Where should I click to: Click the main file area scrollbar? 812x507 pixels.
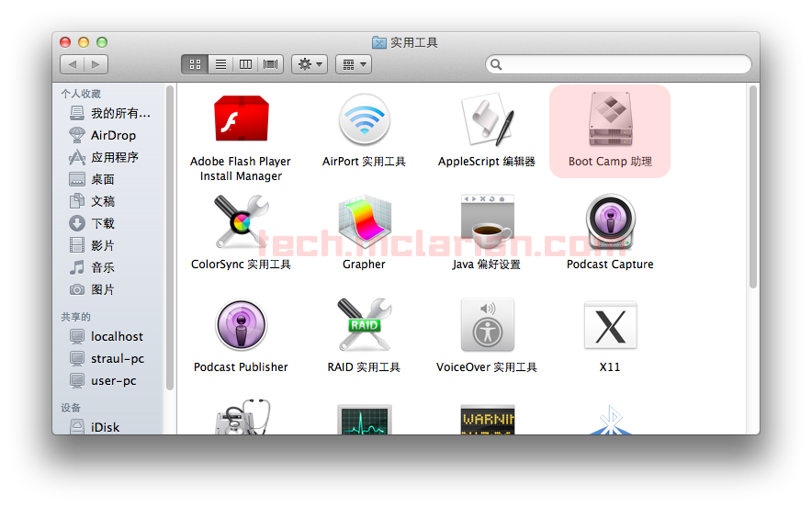[753, 187]
